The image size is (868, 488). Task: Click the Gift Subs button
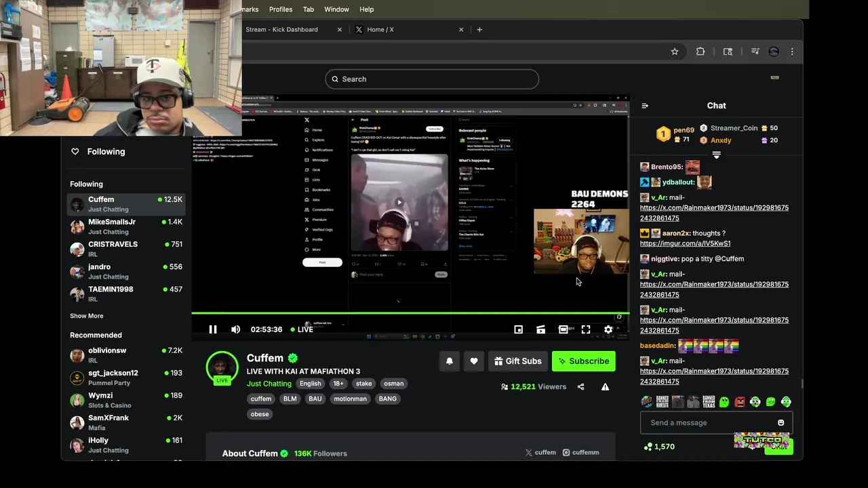click(x=518, y=361)
